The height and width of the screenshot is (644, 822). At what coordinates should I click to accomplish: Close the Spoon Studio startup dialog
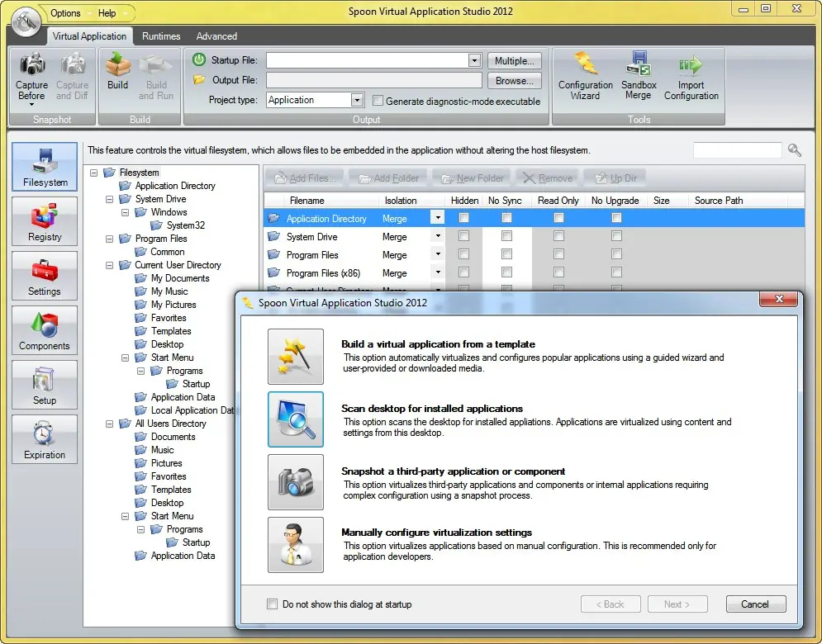[778, 299]
